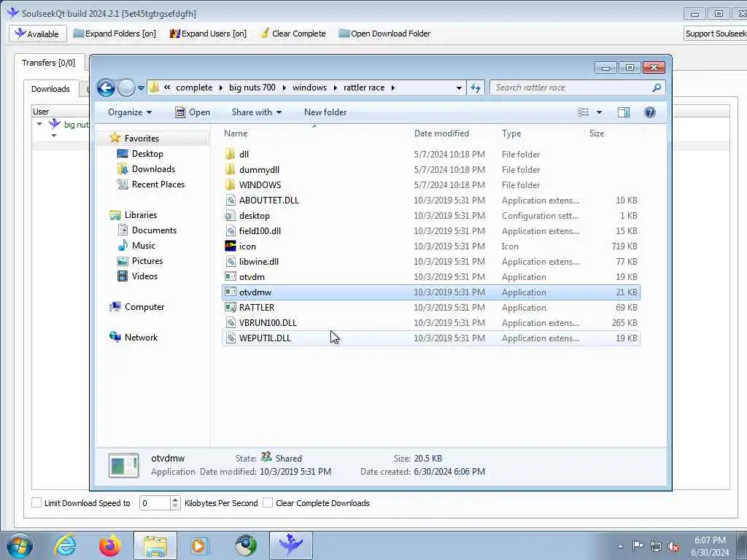747x560 pixels.
Task: Open Music library
Action: [x=144, y=246]
